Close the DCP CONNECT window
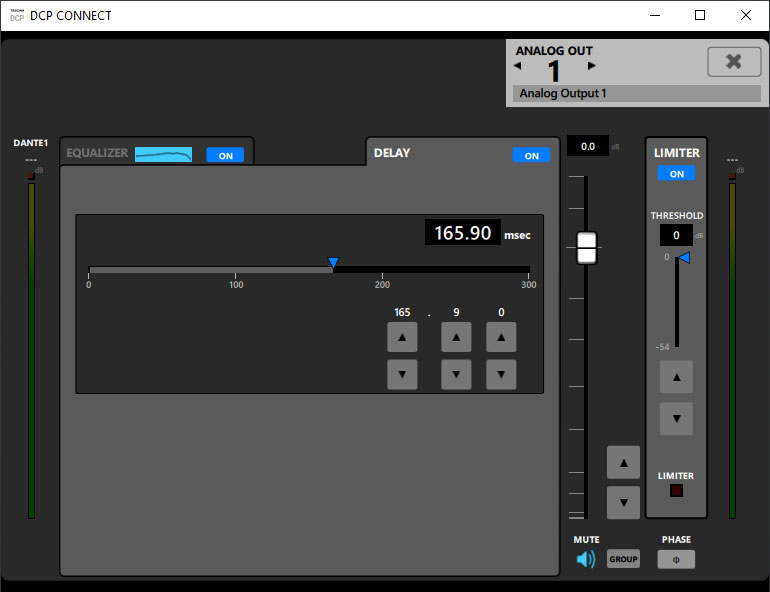 745,15
